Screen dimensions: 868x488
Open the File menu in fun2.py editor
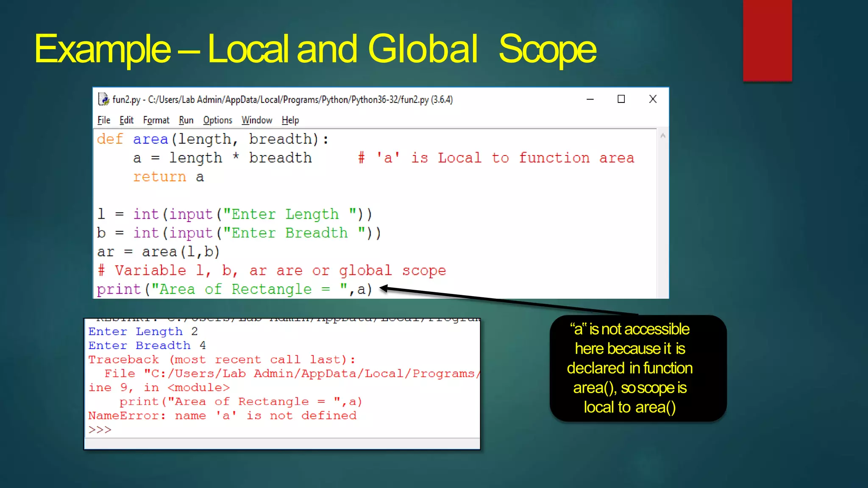tap(104, 120)
